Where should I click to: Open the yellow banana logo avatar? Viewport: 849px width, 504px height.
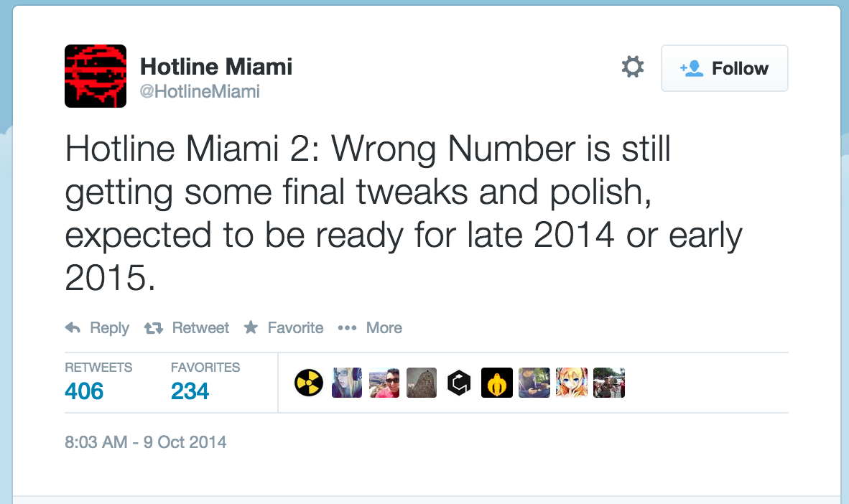coord(496,383)
